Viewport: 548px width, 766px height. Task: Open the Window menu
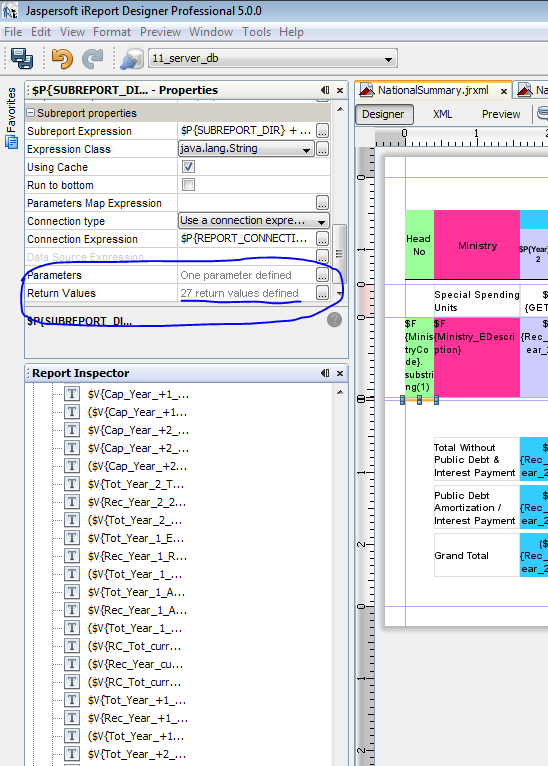[x=211, y=32]
